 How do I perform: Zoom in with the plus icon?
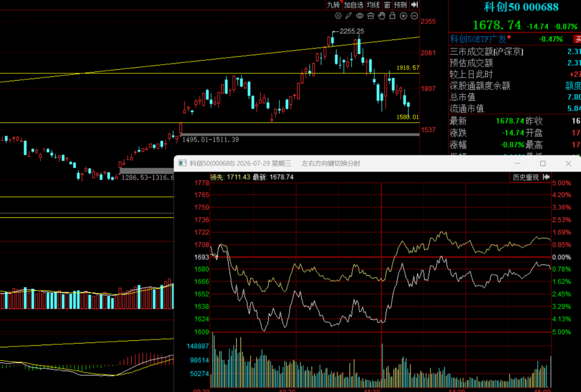[403, 16]
